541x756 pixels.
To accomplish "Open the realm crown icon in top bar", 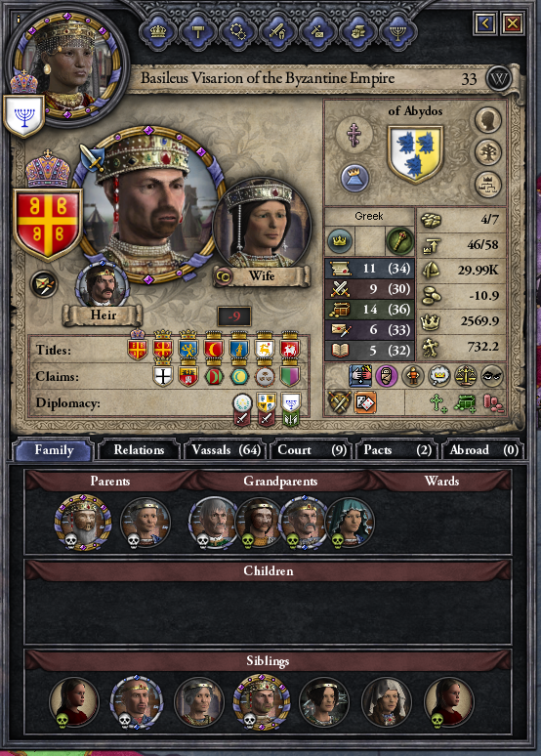I will tap(157, 32).
